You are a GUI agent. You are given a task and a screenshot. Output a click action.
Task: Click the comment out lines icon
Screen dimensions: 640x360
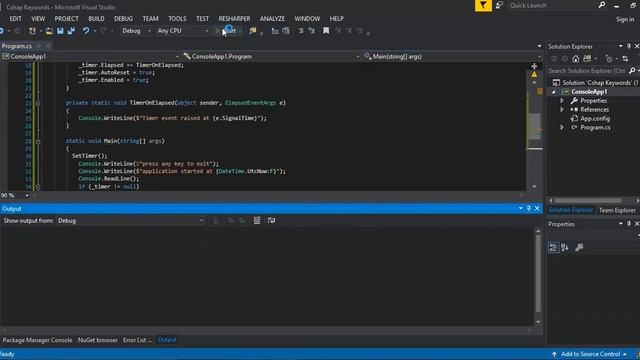click(x=275, y=31)
